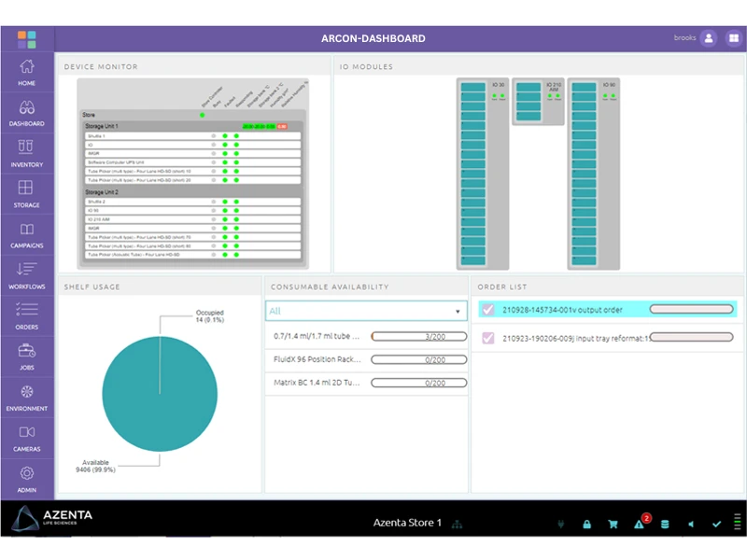The width and height of the screenshot is (747, 560).
Task: Check the 210923-190206-009j input tray order checkbox
Action: point(487,337)
